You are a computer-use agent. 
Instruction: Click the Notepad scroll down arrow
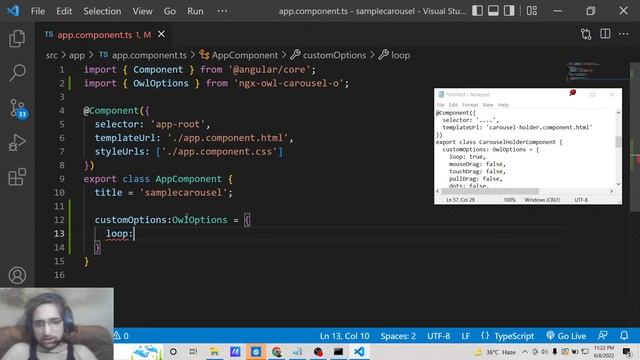[x=618, y=184]
